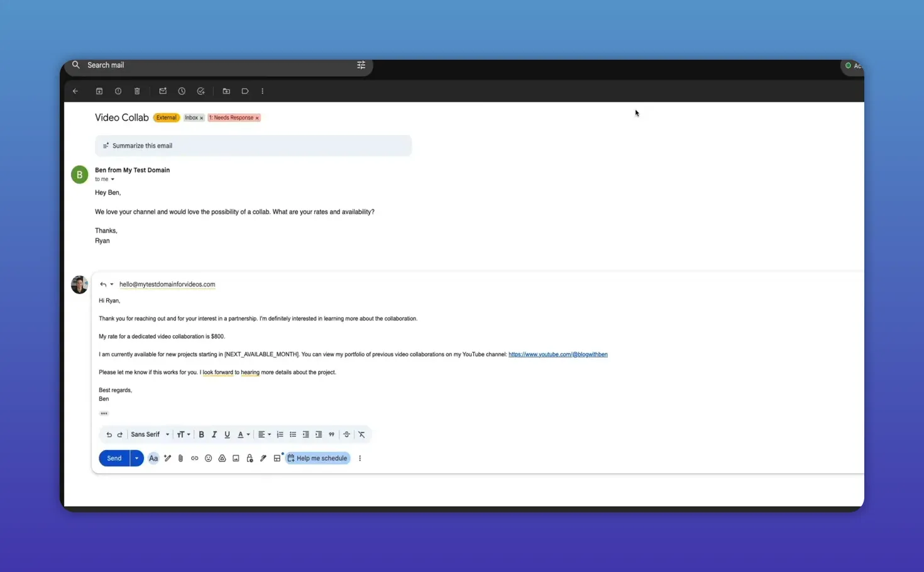Show trimmed content ellipsis
This screenshot has height=572, width=924.
click(104, 414)
